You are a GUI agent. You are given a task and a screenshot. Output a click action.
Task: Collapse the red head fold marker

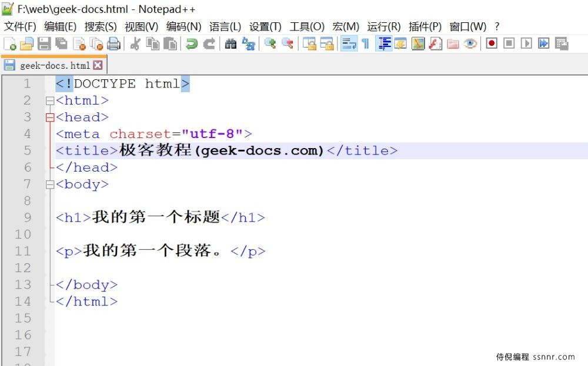[50, 117]
